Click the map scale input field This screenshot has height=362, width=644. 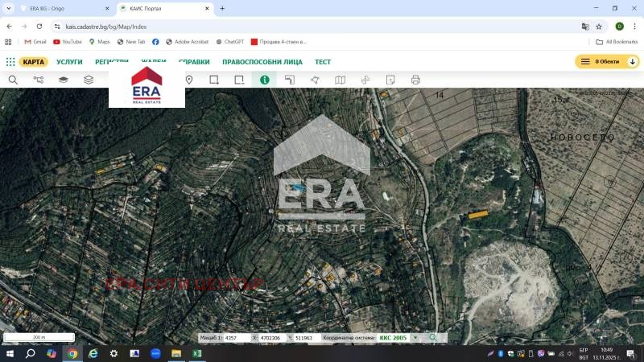pos(237,338)
